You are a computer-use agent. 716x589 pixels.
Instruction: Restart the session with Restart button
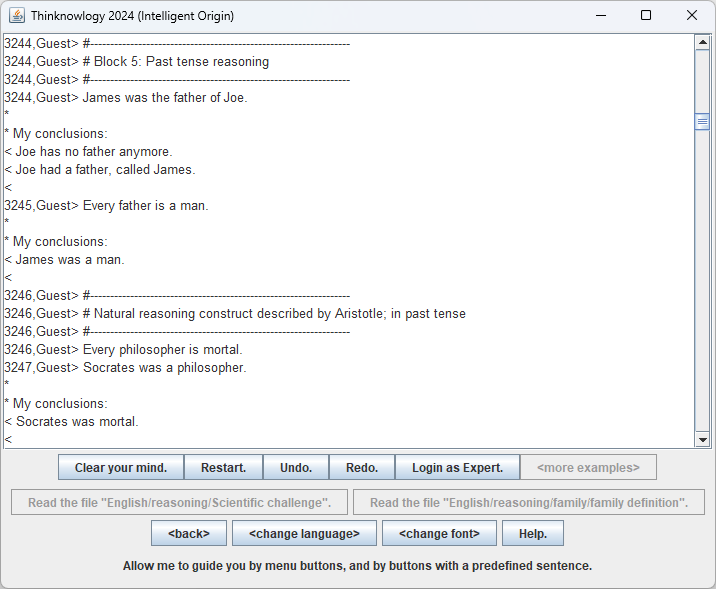click(223, 467)
